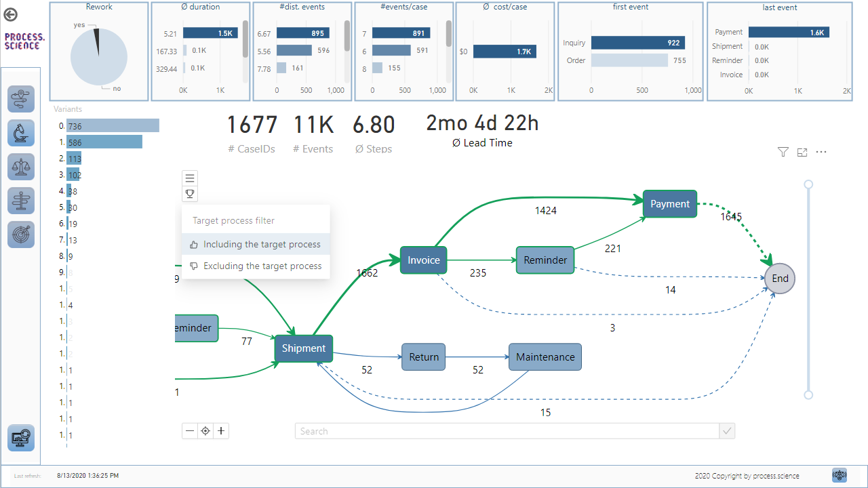The height and width of the screenshot is (488, 868).
Task: Select the scales comparison icon in the sidebar
Action: [x=20, y=167]
